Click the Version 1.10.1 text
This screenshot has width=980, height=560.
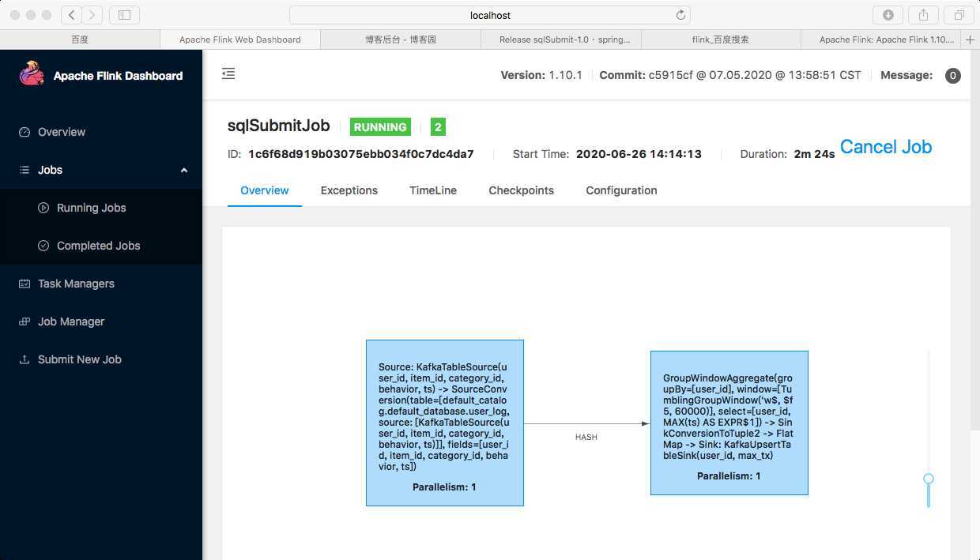[541, 75]
